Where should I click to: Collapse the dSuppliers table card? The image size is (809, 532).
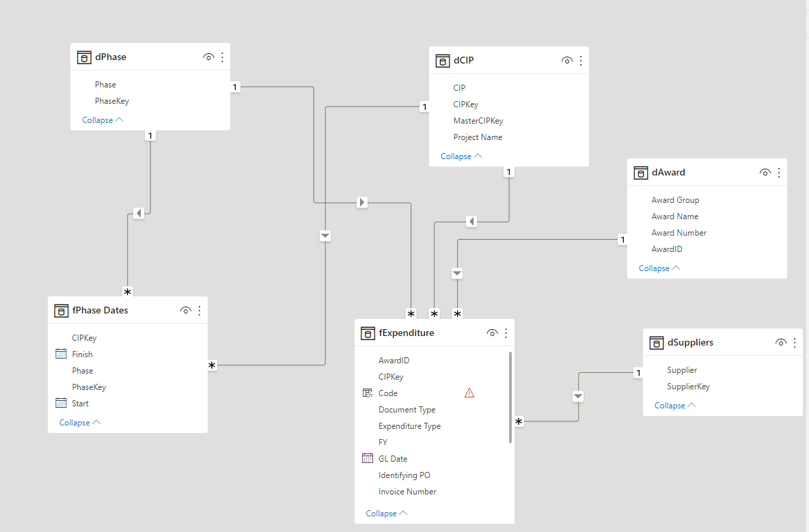click(x=675, y=406)
